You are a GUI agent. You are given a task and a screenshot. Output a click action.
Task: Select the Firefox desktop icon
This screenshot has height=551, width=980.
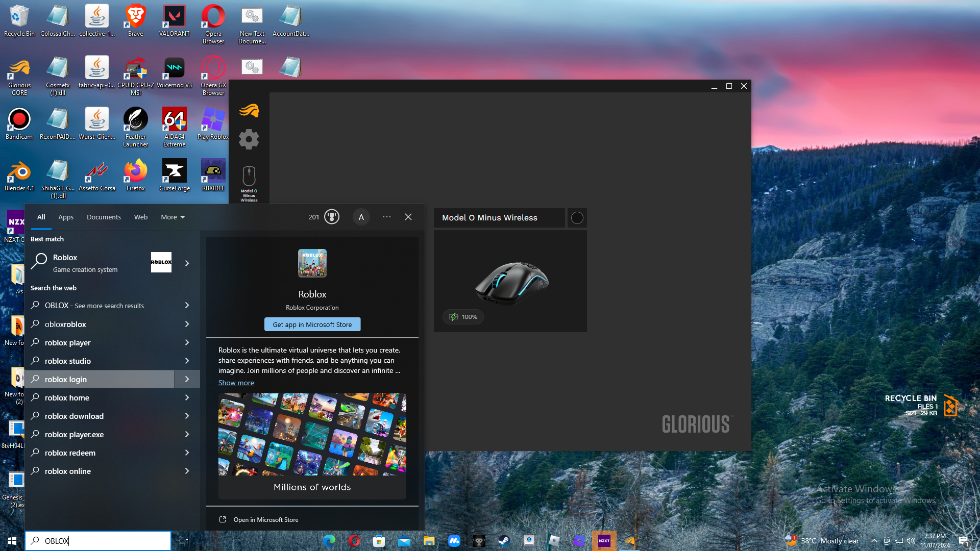[135, 176]
